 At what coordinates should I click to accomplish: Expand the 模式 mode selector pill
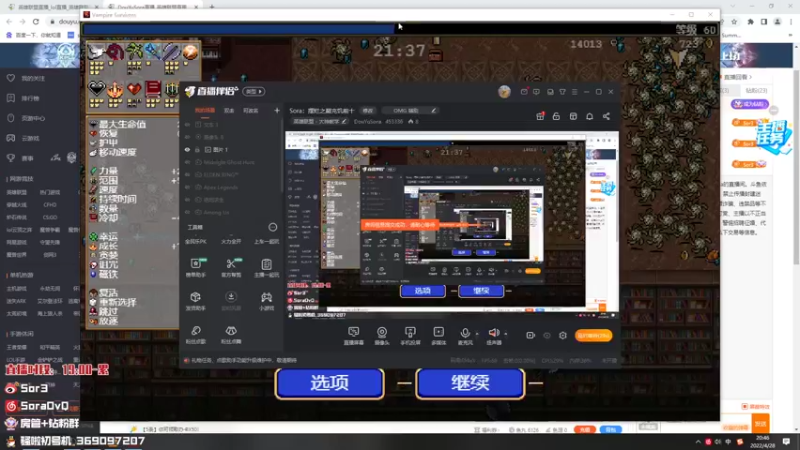pyautogui.click(x=254, y=92)
